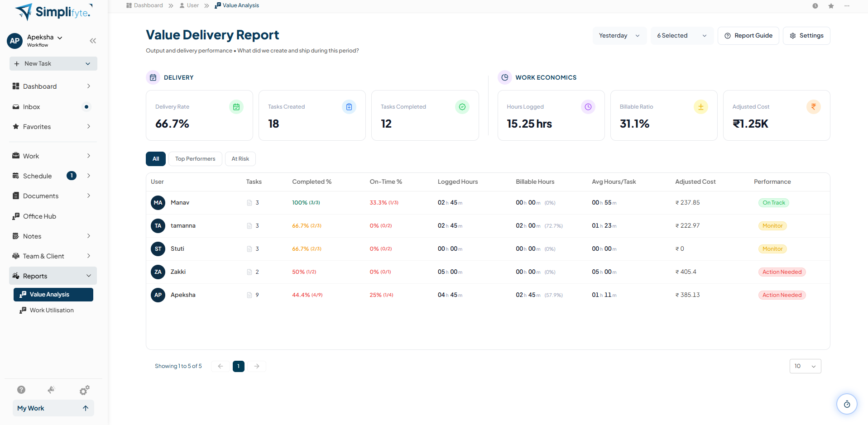
Task: Click Apeksha's Action Needed badge
Action: pyautogui.click(x=782, y=295)
